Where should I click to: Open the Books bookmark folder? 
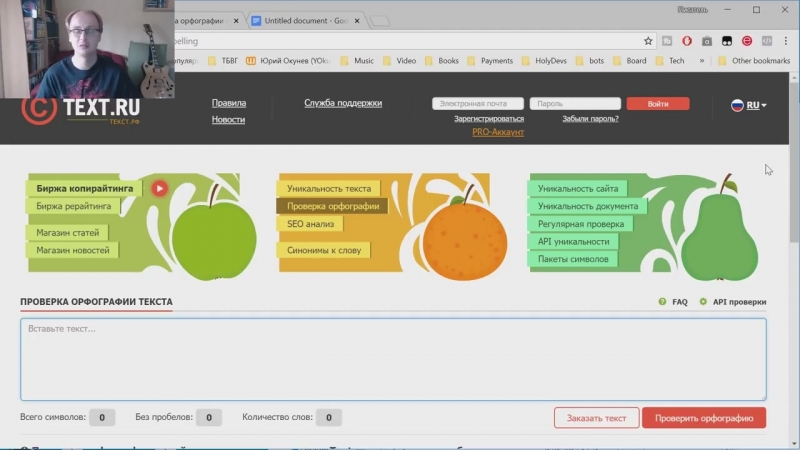point(442,61)
